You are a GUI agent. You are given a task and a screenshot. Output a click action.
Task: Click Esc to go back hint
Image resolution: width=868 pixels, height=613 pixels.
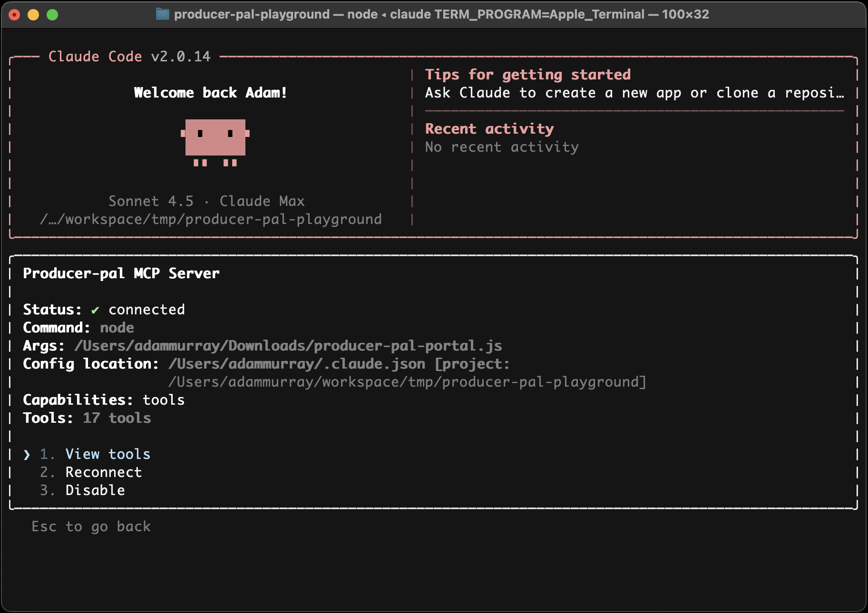click(x=90, y=526)
